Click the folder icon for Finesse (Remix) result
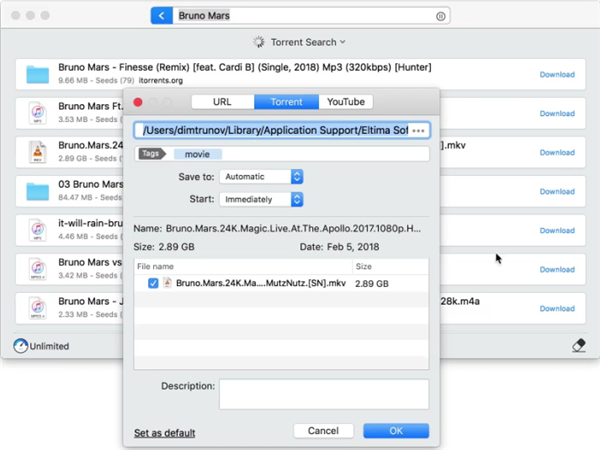Screen dimensions: 600x450 38,74
